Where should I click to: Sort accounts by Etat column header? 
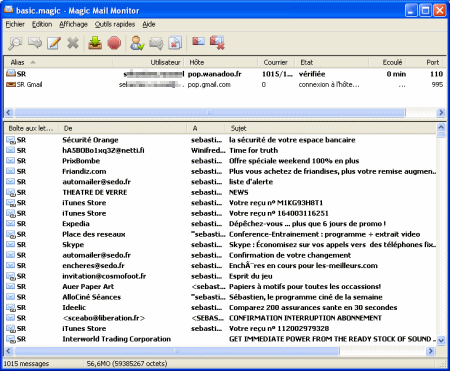coord(332,62)
